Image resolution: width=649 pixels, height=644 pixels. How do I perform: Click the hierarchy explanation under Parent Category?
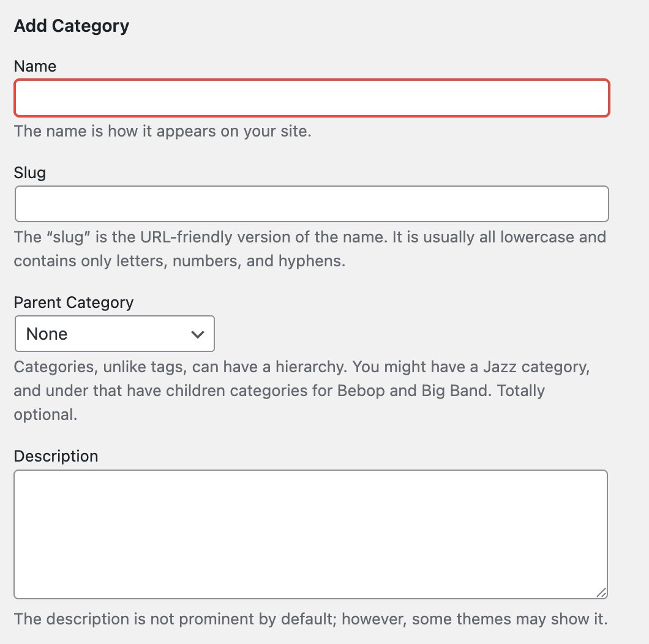(302, 390)
